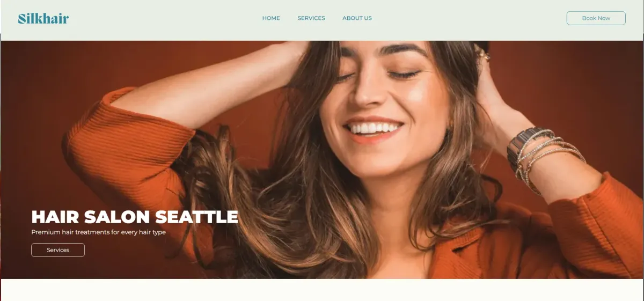This screenshot has height=301, width=644.
Task: Click the HAIR SALON SEATTLE heading
Action: point(135,217)
